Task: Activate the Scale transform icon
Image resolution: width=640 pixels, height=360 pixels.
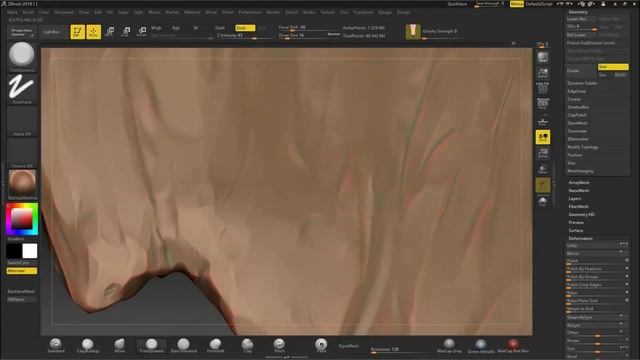Action: click(126, 32)
